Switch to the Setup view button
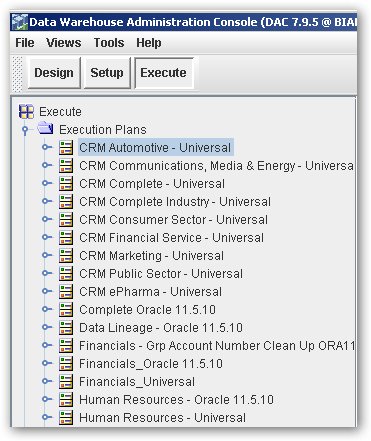 pyautogui.click(x=107, y=73)
